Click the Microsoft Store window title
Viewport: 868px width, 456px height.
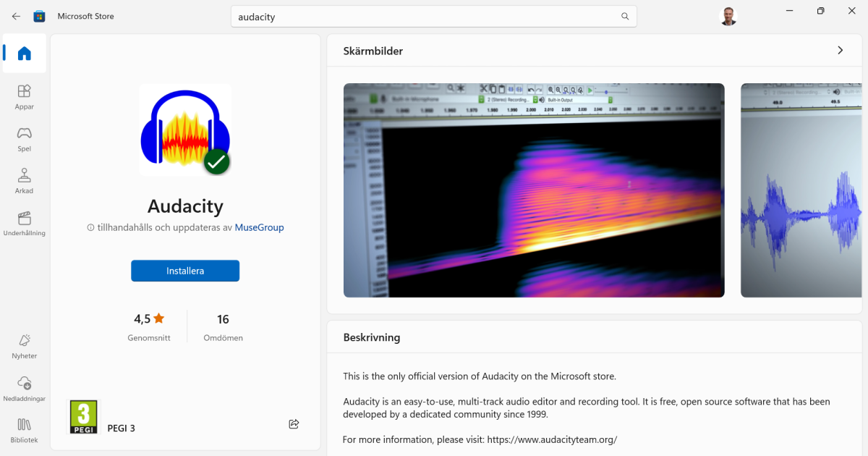point(85,16)
